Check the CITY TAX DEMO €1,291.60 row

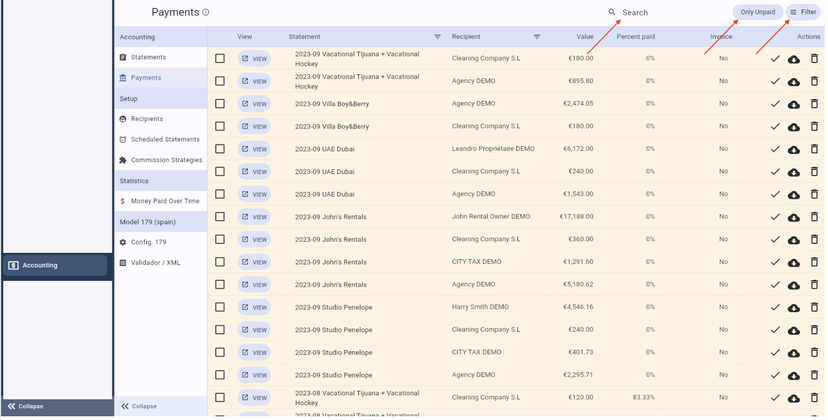pyautogui.click(x=220, y=262)
